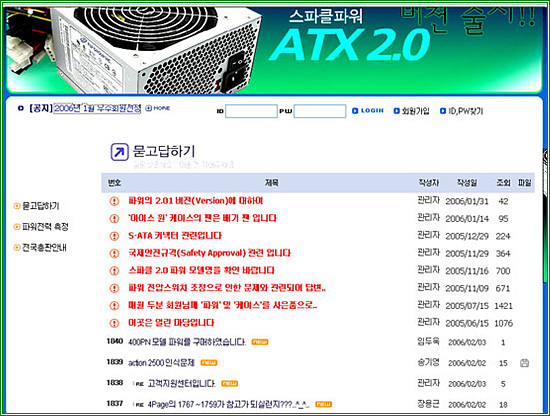The image size is (550, 416).
Task: Click view count 1421
Action: point(503,306)
